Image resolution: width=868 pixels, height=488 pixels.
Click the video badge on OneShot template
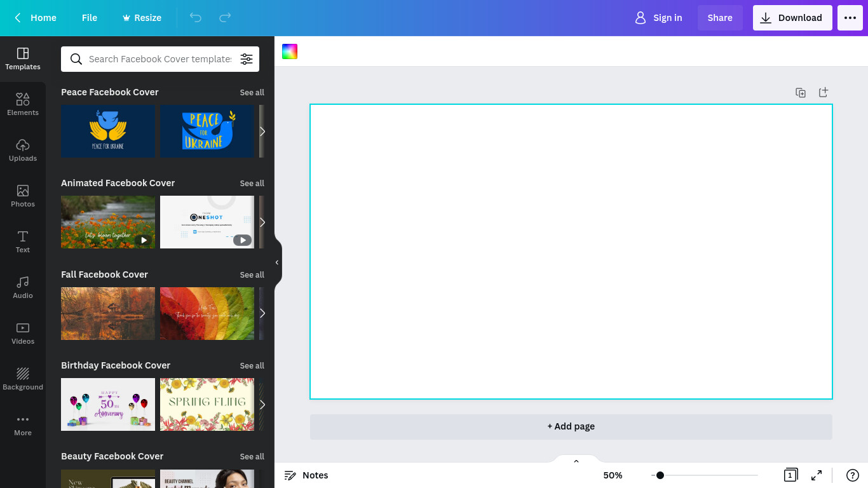[x=242, y=240]
